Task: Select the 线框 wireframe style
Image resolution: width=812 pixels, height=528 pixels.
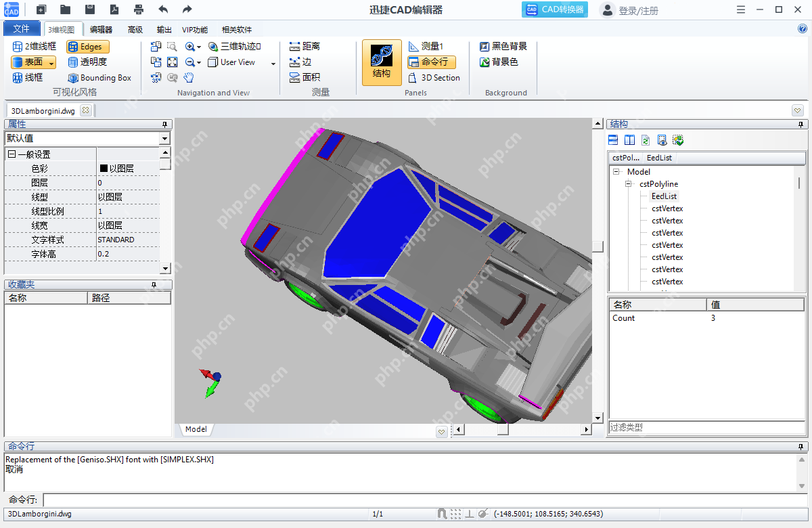Action: click(x=28, y=78)
